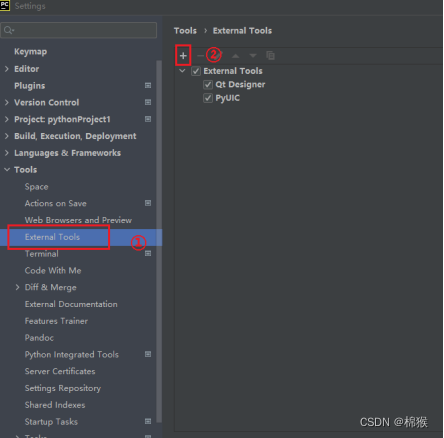Click the search magnifier icon in settings
Image resolution: width=444 pixels, height=438 pixels.
(x=9, y=30)
